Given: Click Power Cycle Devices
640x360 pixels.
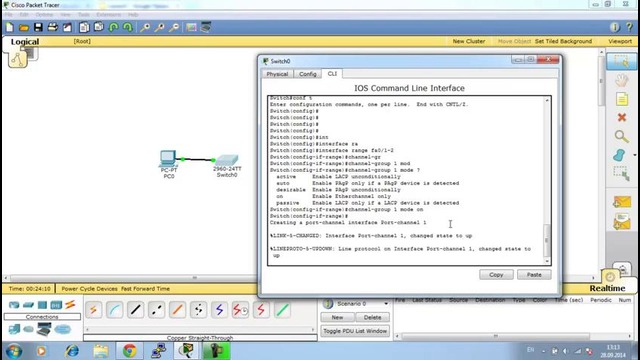Looking at the screenshot, I should pos(89,289).
